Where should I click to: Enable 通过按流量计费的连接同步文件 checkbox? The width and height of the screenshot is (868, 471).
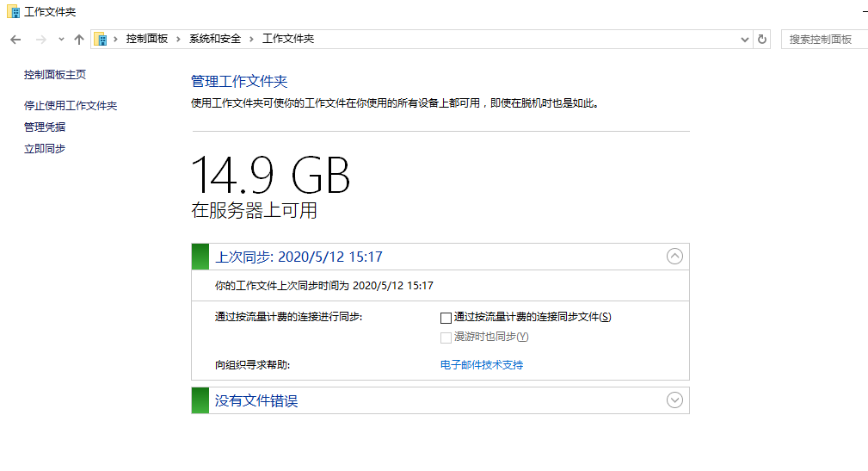[446, 318]
